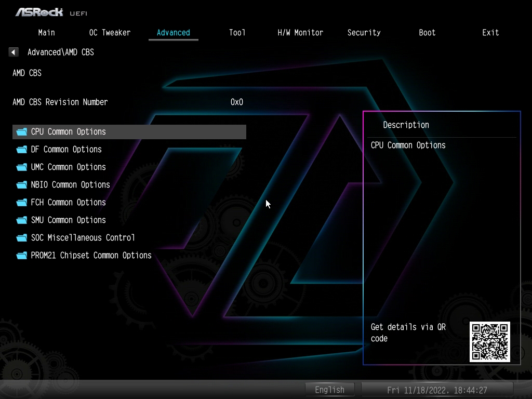
Task: Click folder icon of SMU Common Options
Action: (x=22, y=220)
